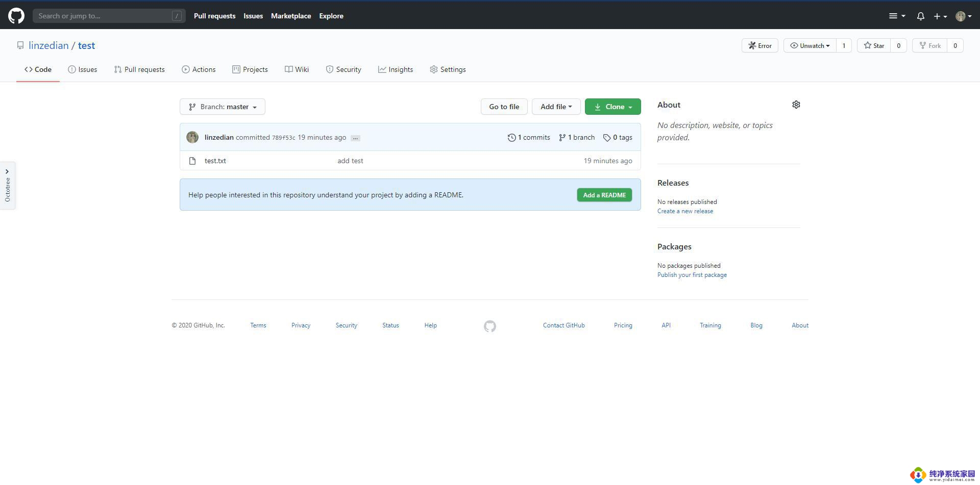
Task: Open the repository Settings tab
Action: coord(448,69)
